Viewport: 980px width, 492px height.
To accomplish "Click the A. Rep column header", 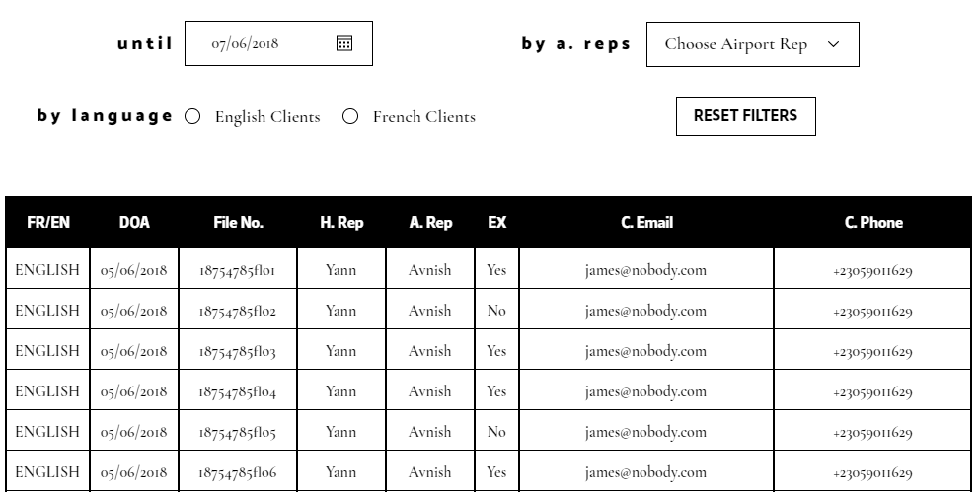I will tap(430, 223).
